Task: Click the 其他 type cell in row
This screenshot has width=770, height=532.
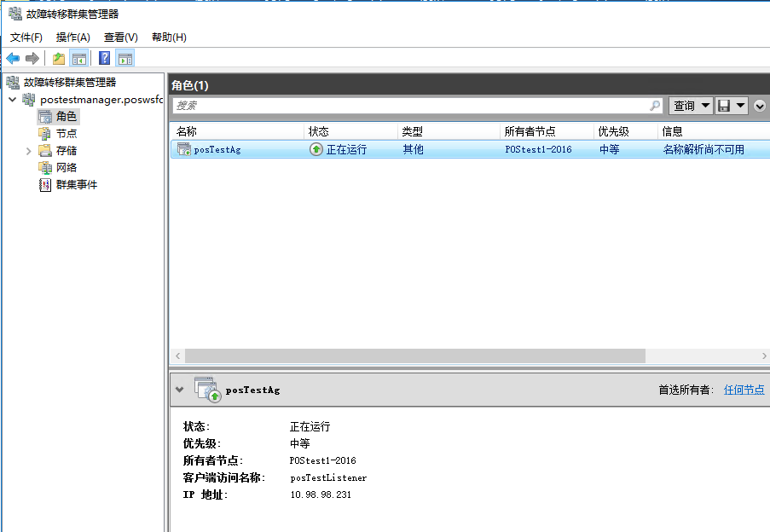Action: tap(413, 149)
